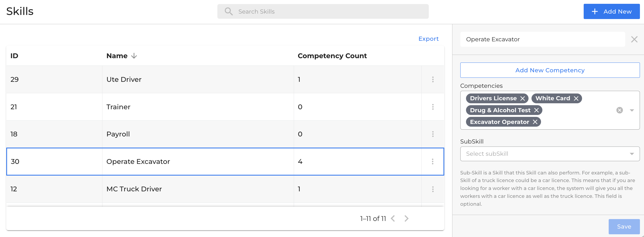This screenshot has height=237, width=644.
Task: Open the three-dot menu for Trainer row
Action: (x=433, y=107)
